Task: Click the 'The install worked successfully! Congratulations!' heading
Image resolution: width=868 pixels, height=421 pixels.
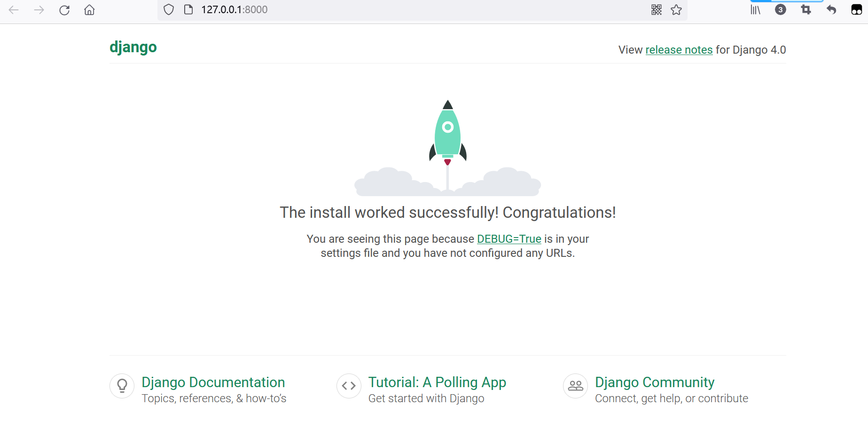Action: (447, 213)
